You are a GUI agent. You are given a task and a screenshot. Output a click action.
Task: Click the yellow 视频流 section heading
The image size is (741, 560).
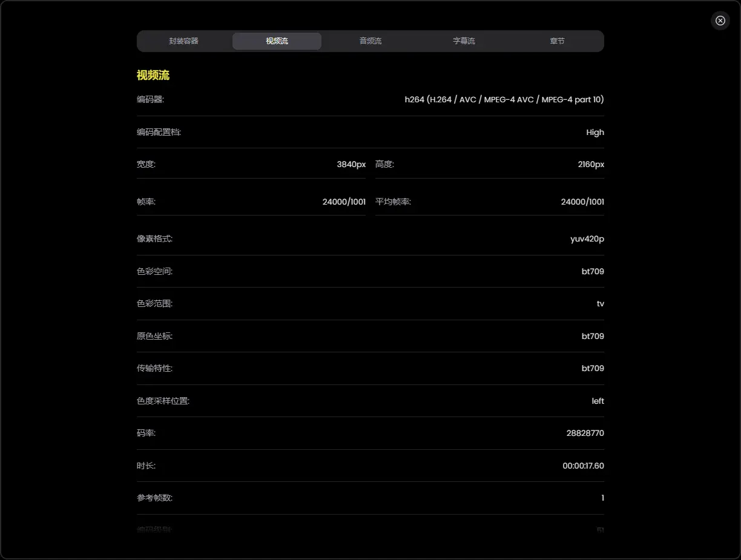coord(153,75)
